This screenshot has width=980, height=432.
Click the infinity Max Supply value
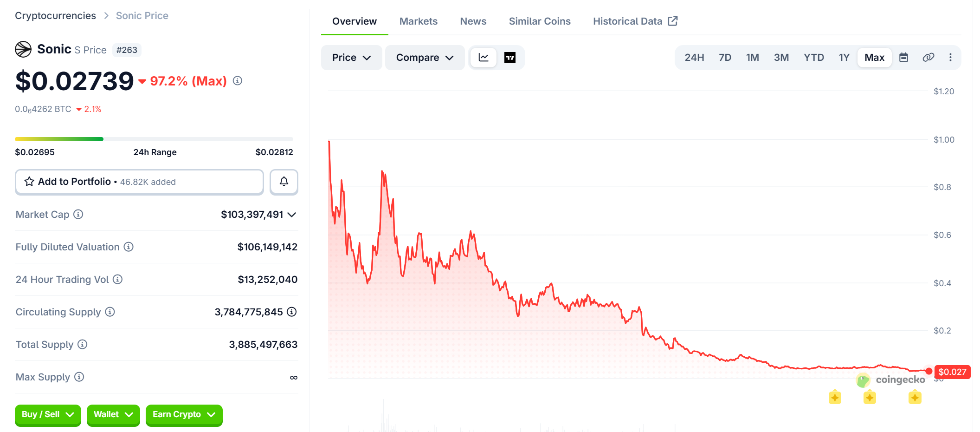pos(294,377)
